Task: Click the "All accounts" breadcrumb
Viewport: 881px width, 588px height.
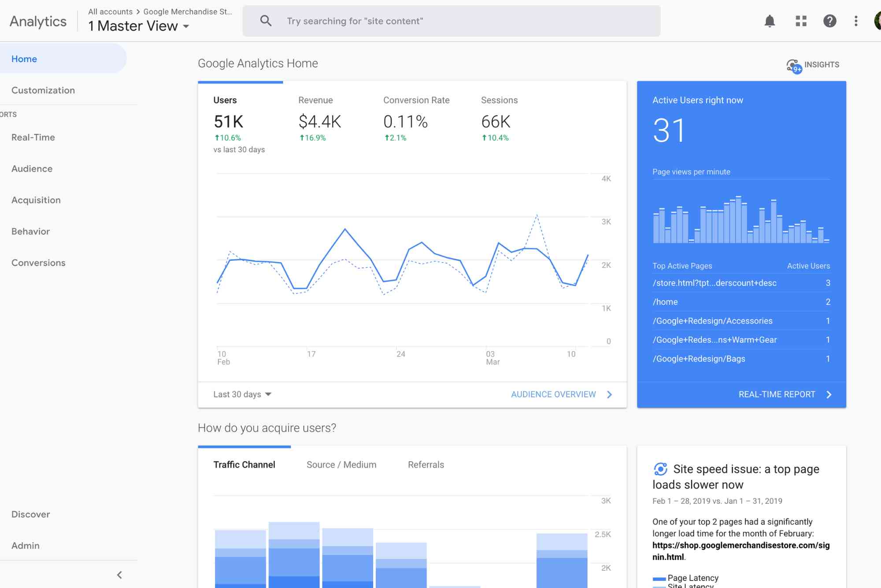Action: [110, 11]
